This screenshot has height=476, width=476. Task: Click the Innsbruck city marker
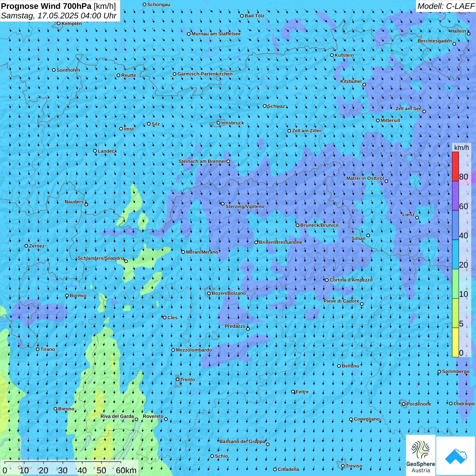219,123
